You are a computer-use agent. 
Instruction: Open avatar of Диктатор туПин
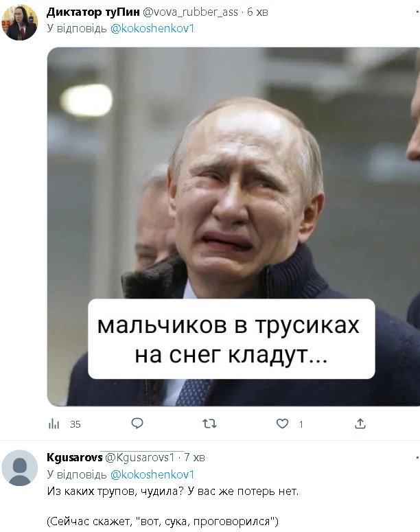[x=20, y=23]
